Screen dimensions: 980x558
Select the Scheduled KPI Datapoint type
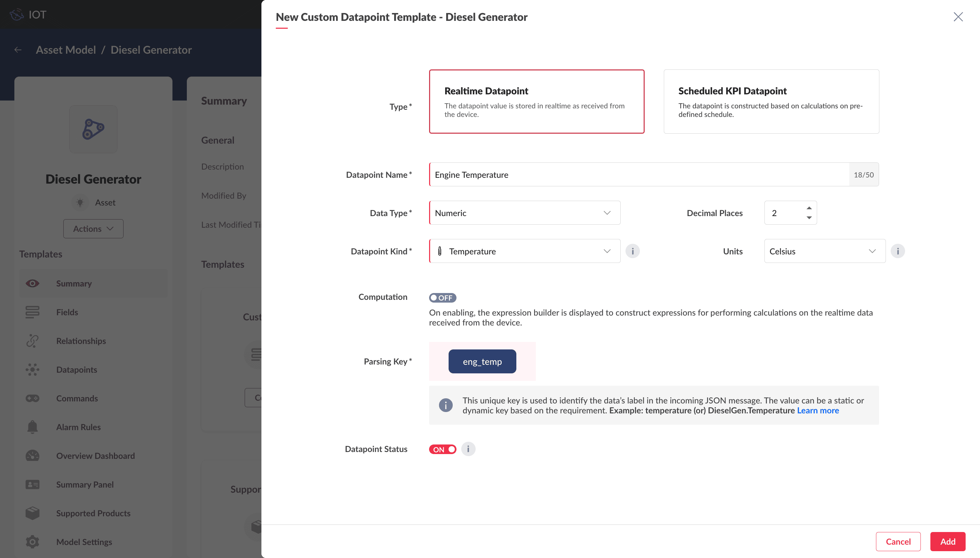(771, 102)
